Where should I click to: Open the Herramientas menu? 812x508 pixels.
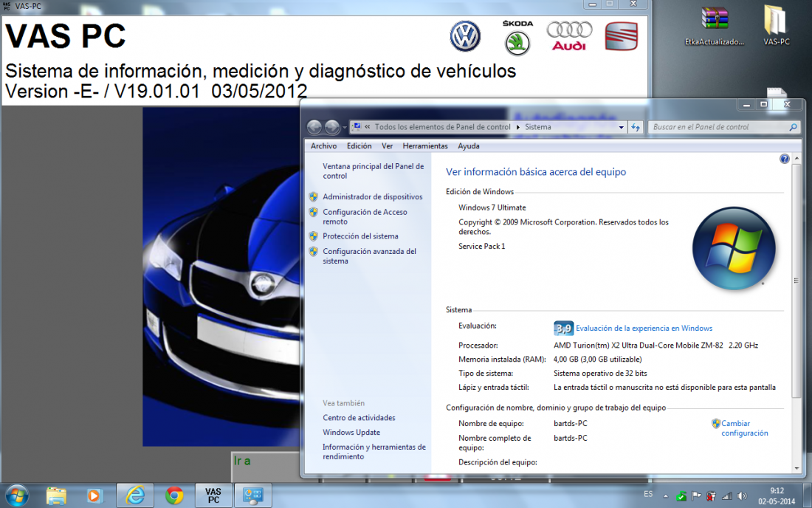coord(425,146)
